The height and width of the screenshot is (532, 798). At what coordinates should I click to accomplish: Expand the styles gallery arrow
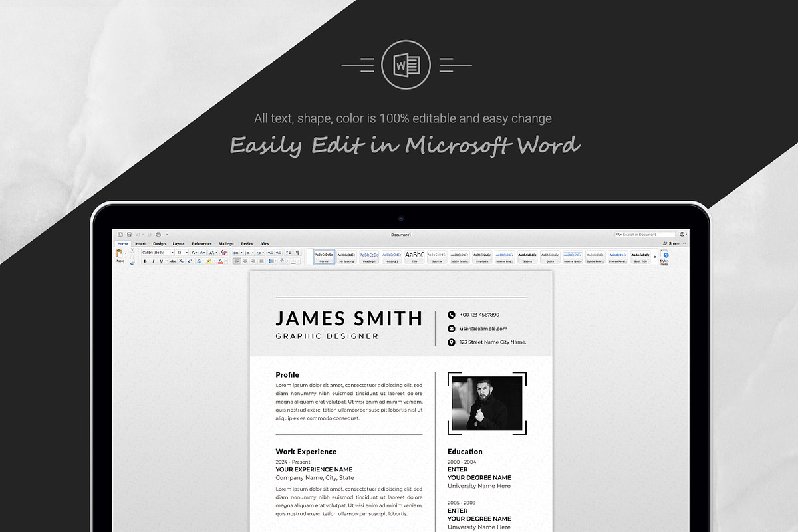pyautogui.click(x=655, y=257)
